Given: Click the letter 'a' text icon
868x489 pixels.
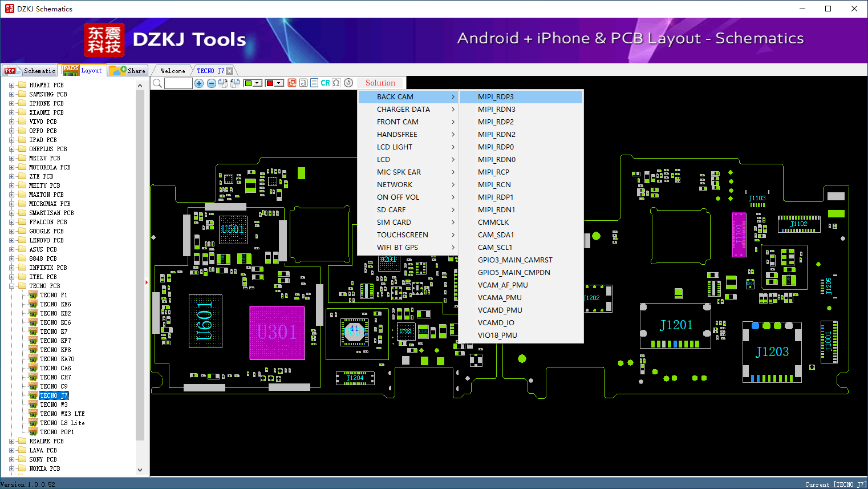Looking at the screenshot, I should click(303, 83).
